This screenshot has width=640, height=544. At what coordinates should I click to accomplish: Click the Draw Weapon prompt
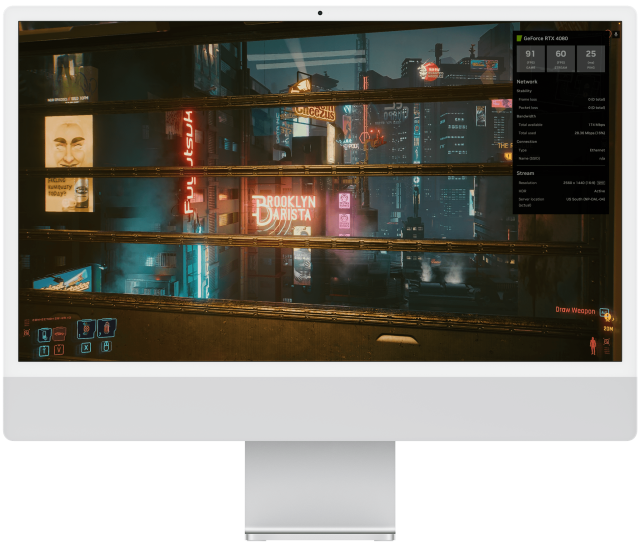point(575,310)
